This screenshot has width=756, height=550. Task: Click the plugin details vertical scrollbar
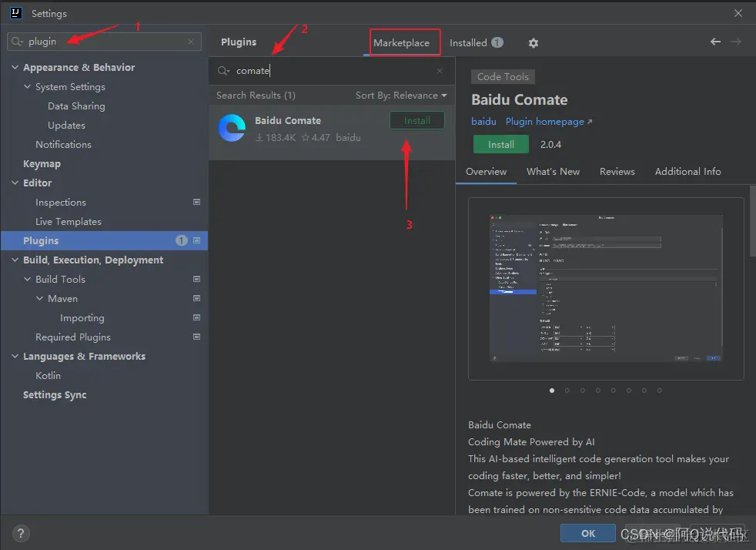(x=753, y=221)
